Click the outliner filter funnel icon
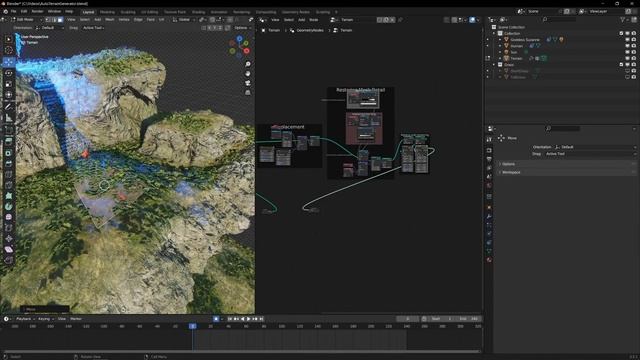The width and height of the screenshot is (640, 360). (x=623, y=20)
